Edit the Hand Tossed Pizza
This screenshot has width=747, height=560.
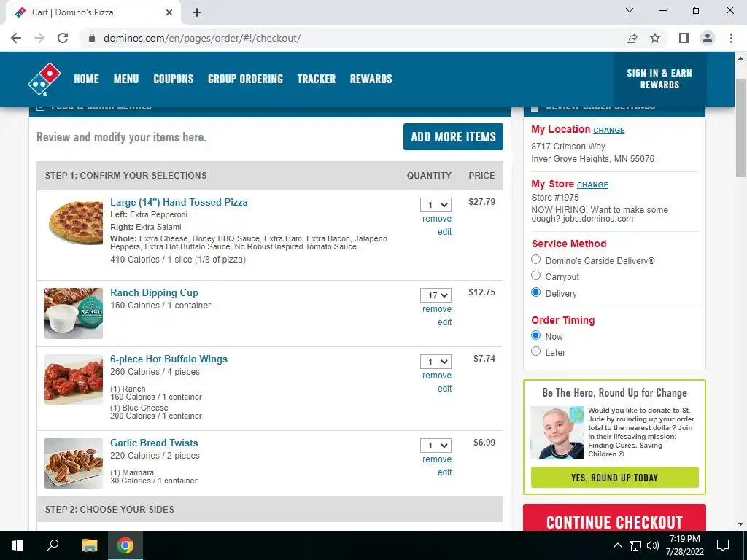[x=444, y=232]
